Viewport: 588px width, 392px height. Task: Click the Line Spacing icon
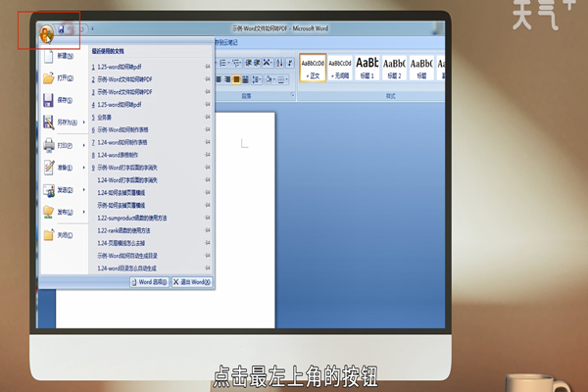tap(256, 79)
